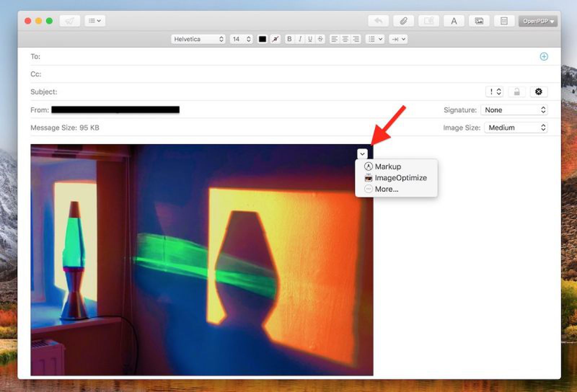Open the OpenPGP dropdown menu

tap(538, 21)
